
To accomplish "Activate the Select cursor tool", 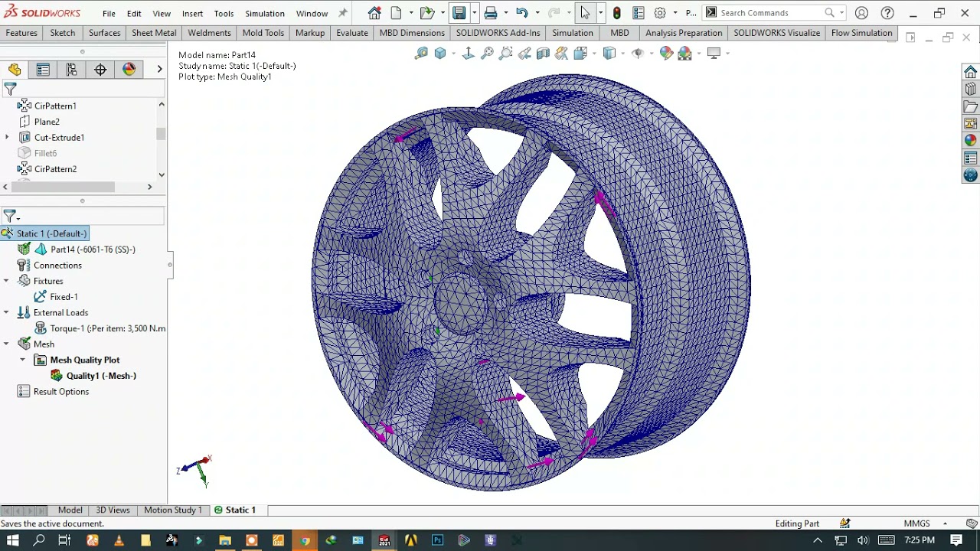I will point(585,13).
